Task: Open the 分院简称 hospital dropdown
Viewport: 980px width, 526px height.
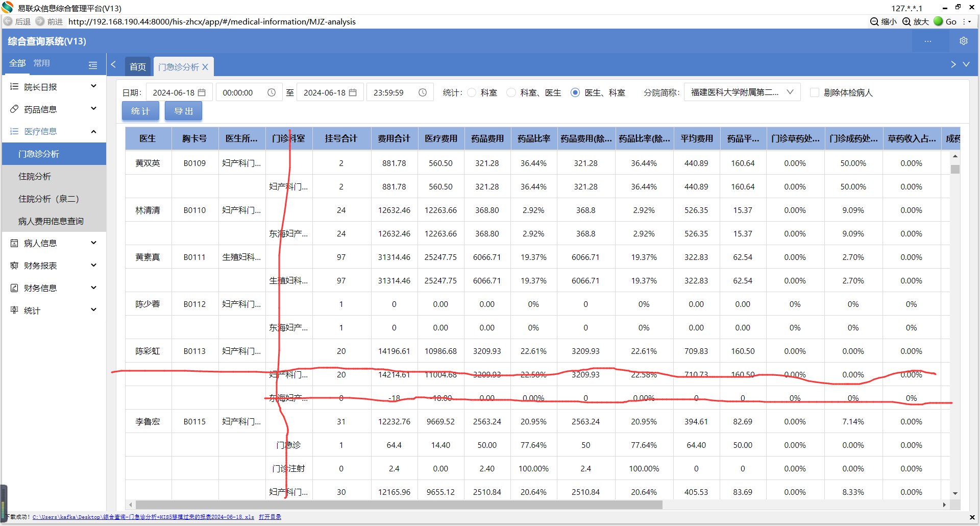Action: pos(742,92)
